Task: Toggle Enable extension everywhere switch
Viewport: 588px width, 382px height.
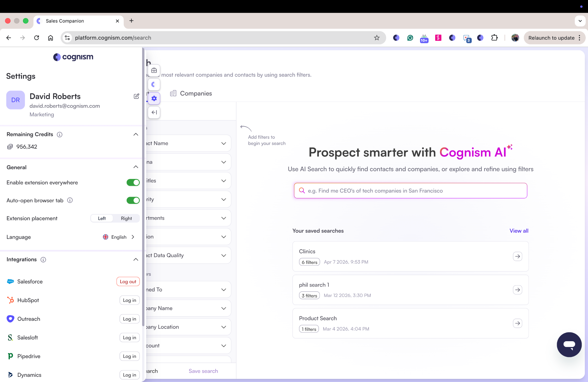Action: click(x=133, y=183)
